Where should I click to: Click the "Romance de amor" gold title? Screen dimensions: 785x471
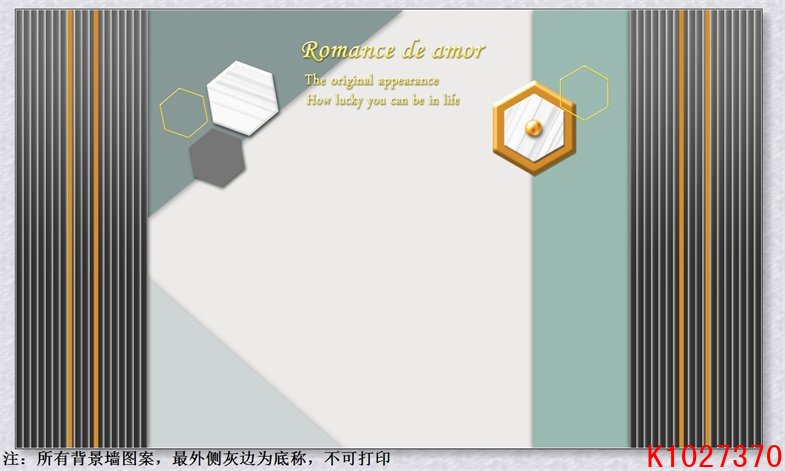tap(393, 51)
